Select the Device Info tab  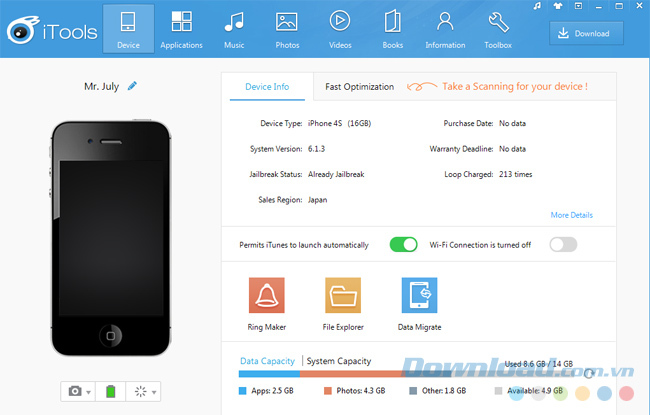pyautogui.click(x=267, y=87)
